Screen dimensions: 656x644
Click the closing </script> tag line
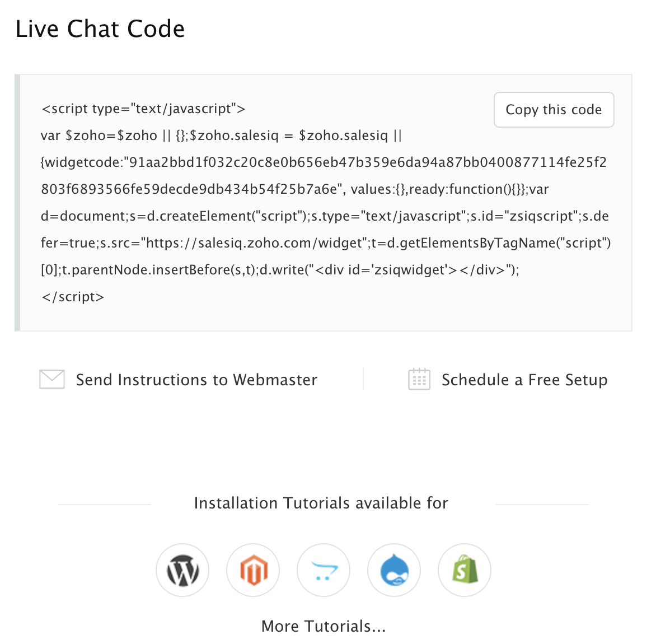(x=73, y=297)
